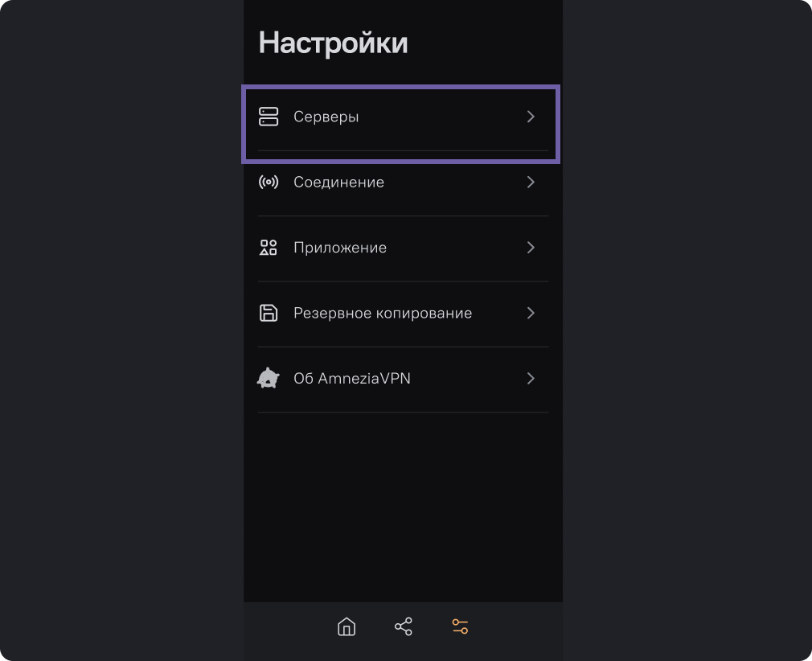This screenshot has height=661, width=812.
Task: Expand Соединение using its chevron arrow
Action: coord(531,182)
